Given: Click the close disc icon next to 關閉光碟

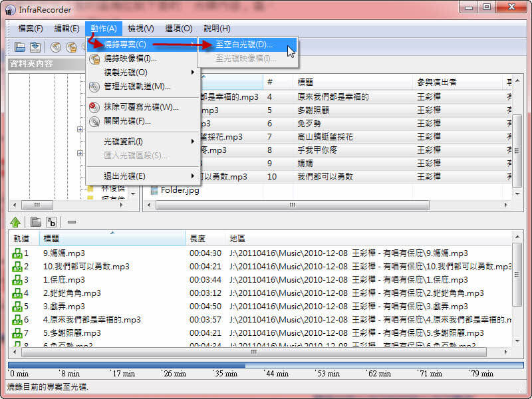Looking at the screenshot, I should point(93,120).
